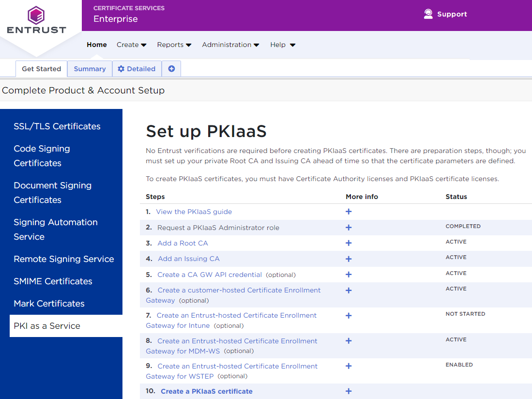The width and height of the screenshot is (532, 399).
Task: Expand more info for Gateway for Intune step
Action: [349, 316]
